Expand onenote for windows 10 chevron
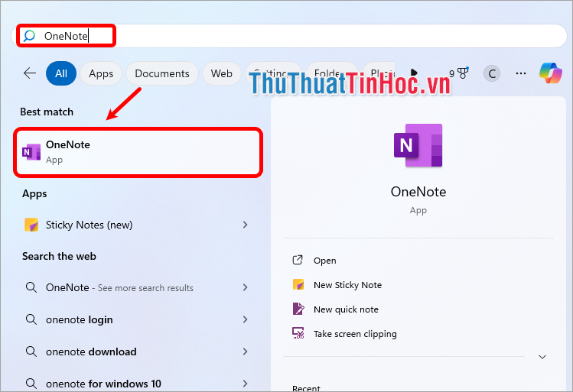Screen dimensions: 573x392 tap(246, 384)
